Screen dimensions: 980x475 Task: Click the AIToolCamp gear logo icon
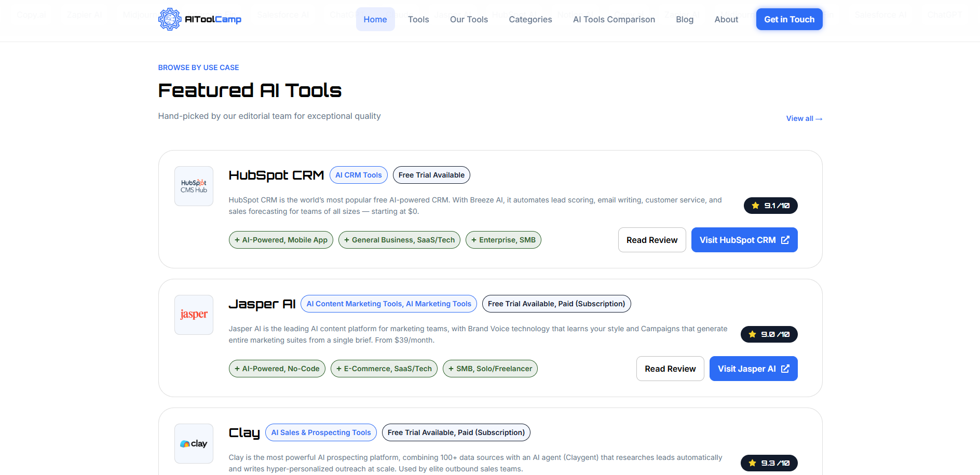point(170,19)
